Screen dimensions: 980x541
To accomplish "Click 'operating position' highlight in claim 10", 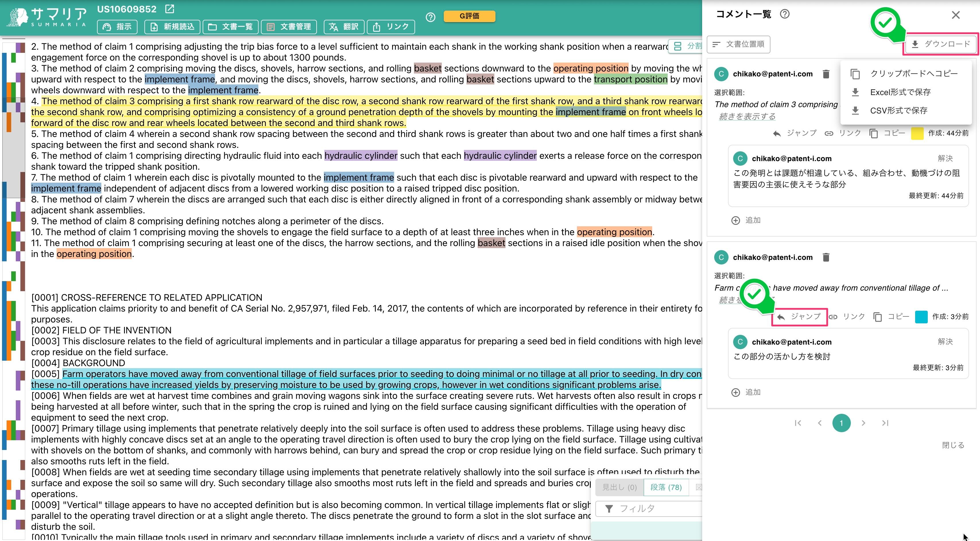I will pos(614,232).
